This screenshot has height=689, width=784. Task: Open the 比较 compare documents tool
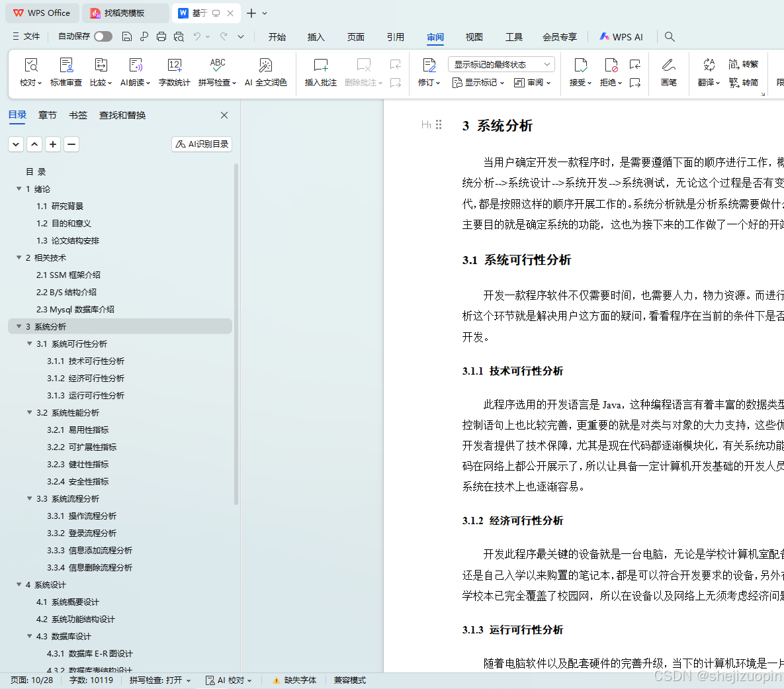click(x=101, y=73)
